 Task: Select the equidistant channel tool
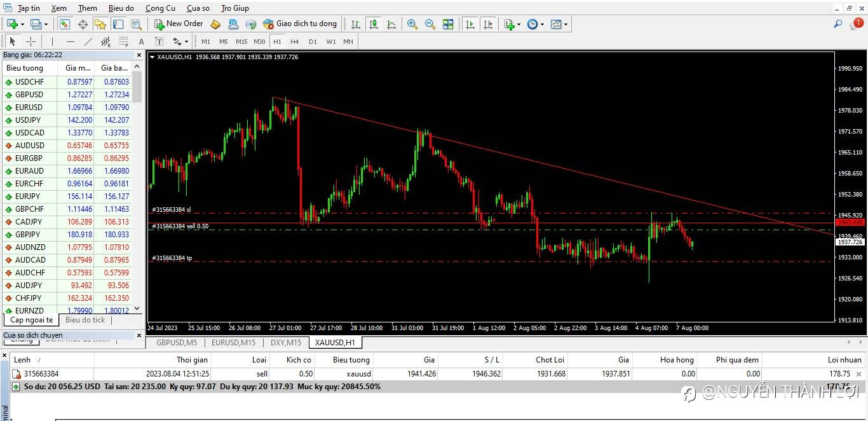click(105, 41)
